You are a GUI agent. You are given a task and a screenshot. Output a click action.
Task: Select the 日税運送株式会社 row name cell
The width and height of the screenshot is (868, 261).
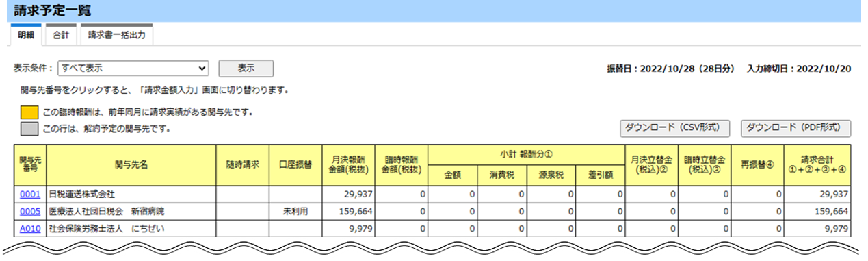pos(131,195)
